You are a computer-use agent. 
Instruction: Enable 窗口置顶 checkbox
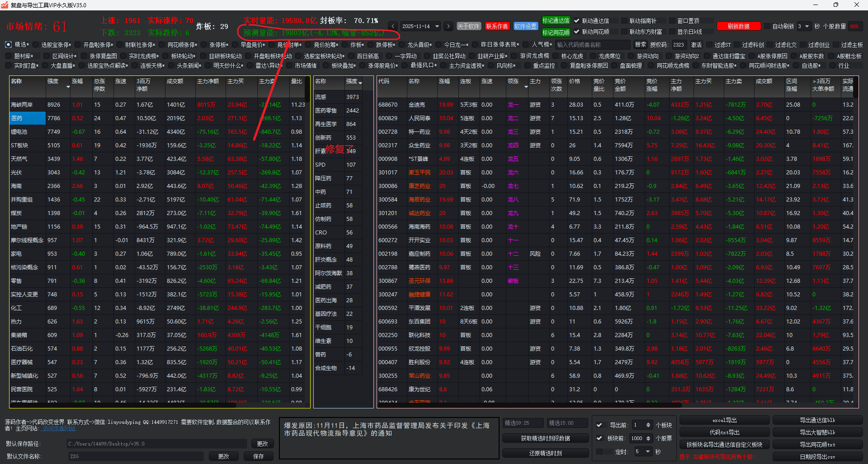coord(672,21)
